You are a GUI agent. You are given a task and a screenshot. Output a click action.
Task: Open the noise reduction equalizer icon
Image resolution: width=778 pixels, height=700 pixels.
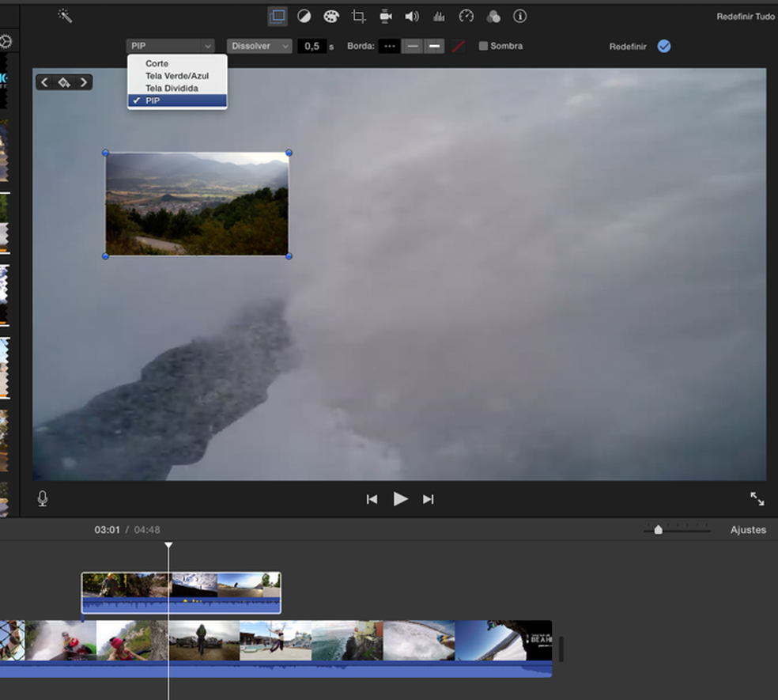point(439,16)
